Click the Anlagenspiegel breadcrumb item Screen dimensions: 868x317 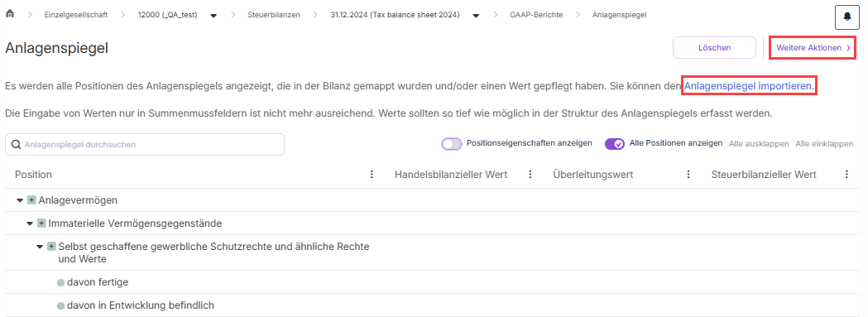point(619,15)
